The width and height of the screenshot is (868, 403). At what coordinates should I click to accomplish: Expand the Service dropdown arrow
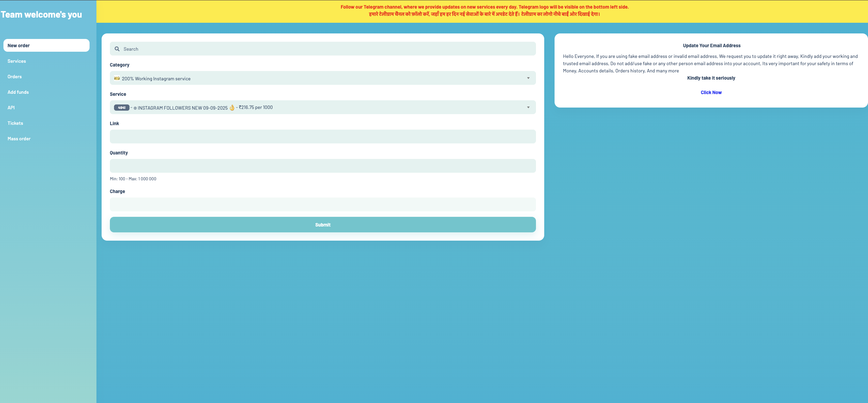pos(528,108)
